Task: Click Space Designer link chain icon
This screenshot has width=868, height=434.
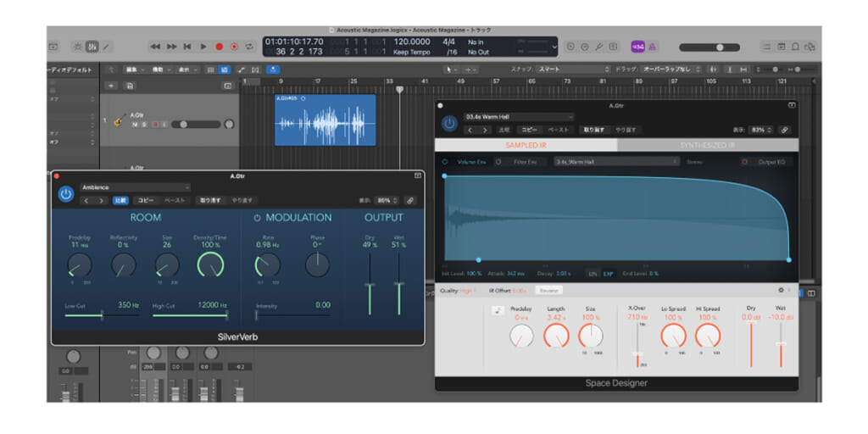Action: point(784,130)
